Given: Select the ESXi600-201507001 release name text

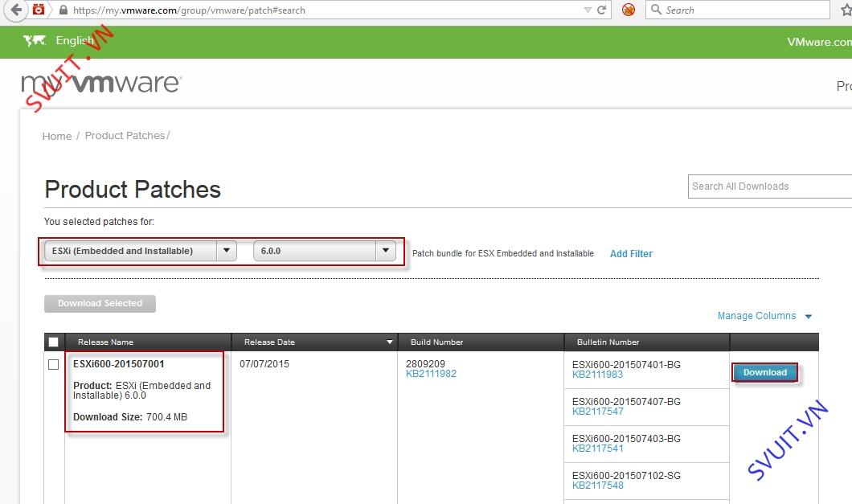Looking at the screenshot, I should click(x=118, y=363).
